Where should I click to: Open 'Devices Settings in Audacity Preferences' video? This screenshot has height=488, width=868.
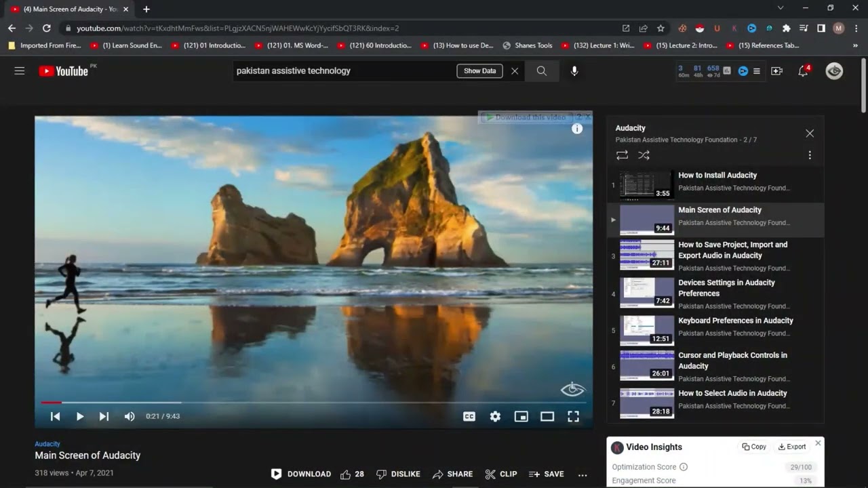[715, 294]
